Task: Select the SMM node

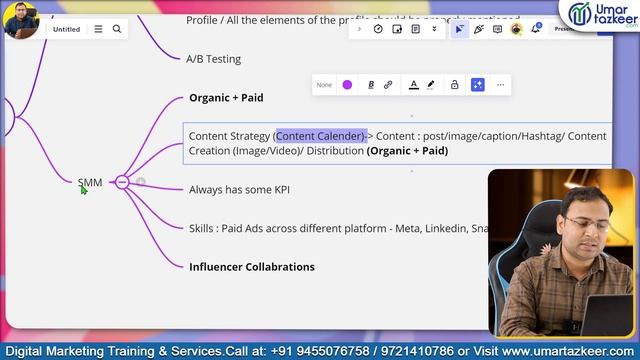Action: pos(90,182)
